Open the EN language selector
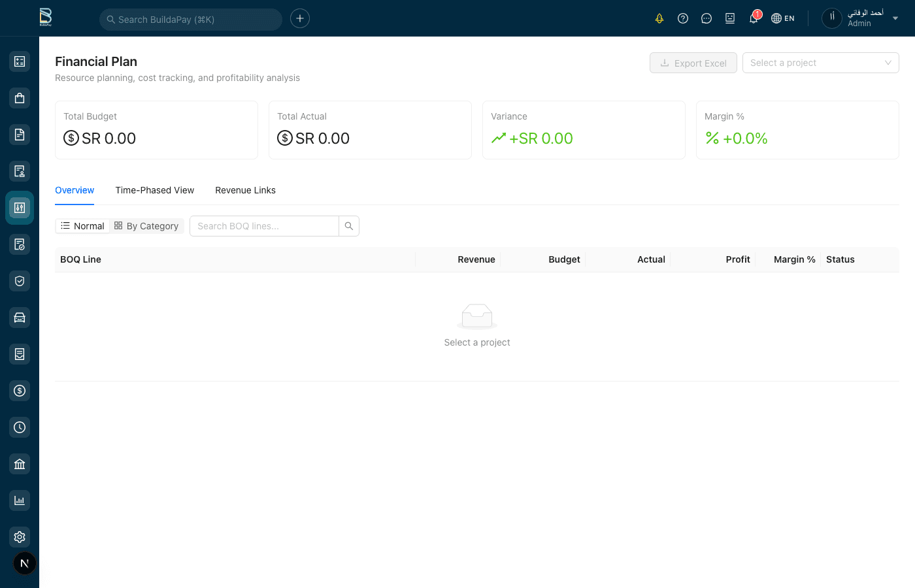This screenshot has height=588, width=915. [782, 18]
